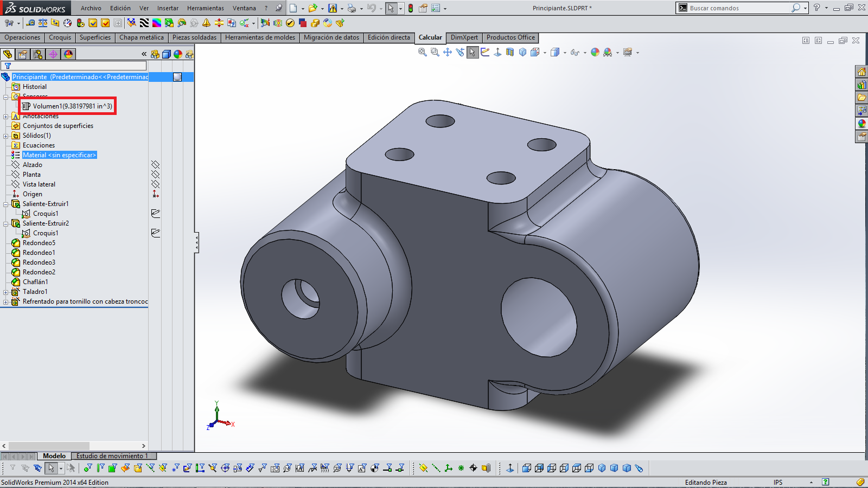This screenshot has height=488, width=868.
Task: Select the DisplayManager sphere tab icon
Action: pos(68,54)
